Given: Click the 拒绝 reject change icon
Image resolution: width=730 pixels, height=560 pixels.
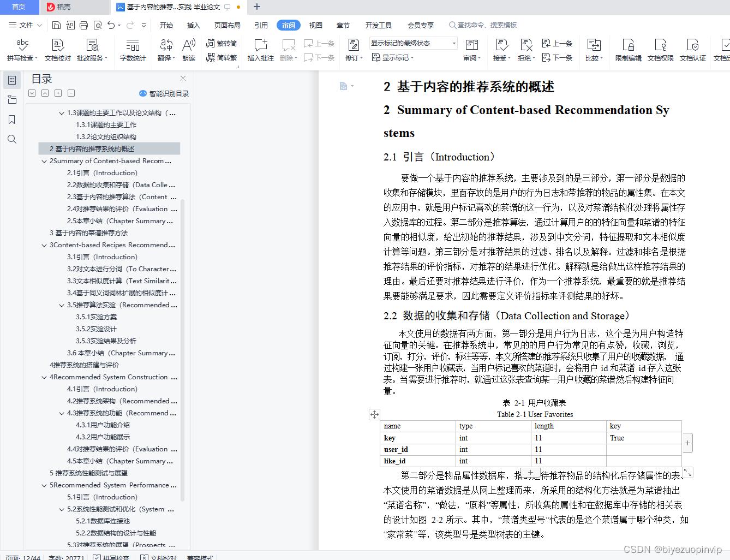Looking at the screenshot, I should pos(526,45).
